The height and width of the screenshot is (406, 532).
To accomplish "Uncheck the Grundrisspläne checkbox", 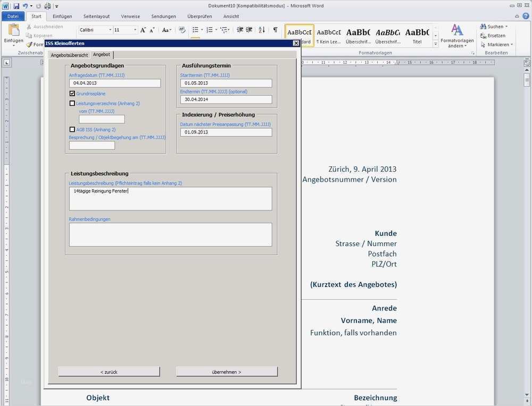I will click(x=72, y=94).
